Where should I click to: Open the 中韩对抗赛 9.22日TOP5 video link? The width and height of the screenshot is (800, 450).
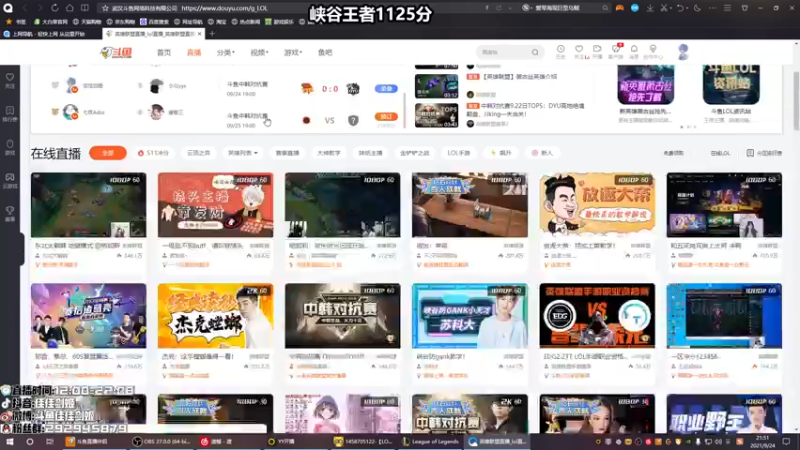point(526,109)
